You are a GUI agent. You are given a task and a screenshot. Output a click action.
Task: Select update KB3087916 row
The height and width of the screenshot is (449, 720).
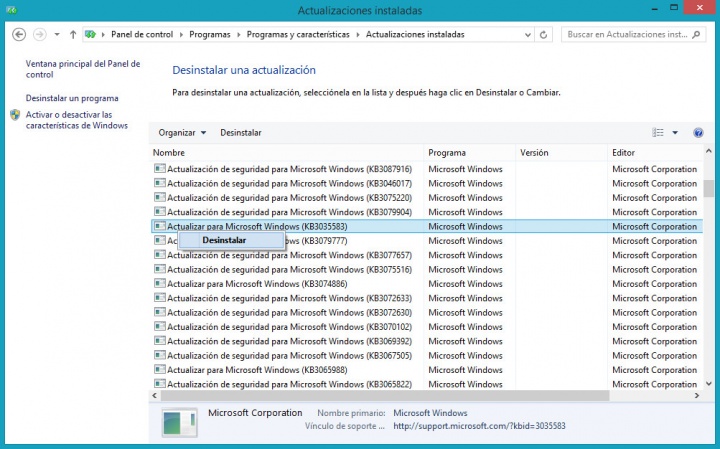point(427,169)
